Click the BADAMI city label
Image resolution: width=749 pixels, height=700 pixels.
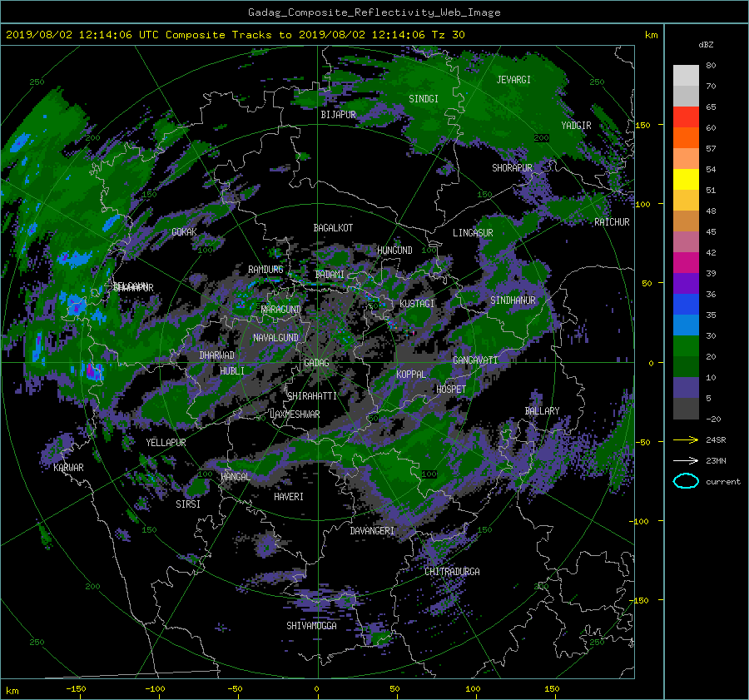coord(330,275)
